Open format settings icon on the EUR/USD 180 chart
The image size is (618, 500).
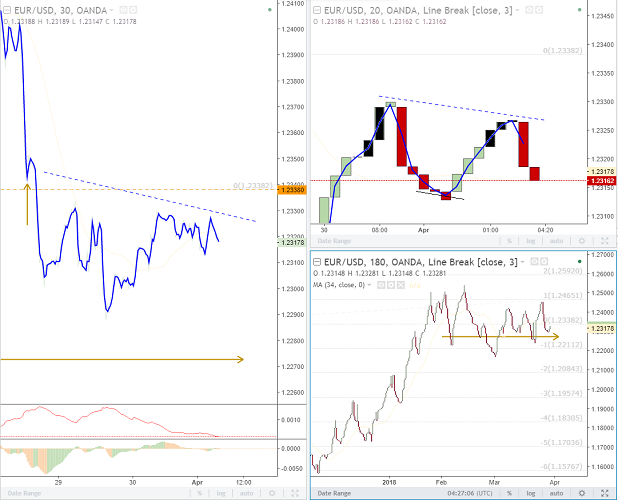[544, 261]
